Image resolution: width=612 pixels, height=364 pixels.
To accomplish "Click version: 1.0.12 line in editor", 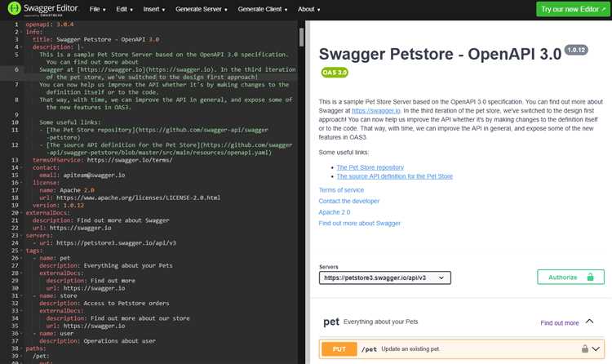I will point(58,205).
